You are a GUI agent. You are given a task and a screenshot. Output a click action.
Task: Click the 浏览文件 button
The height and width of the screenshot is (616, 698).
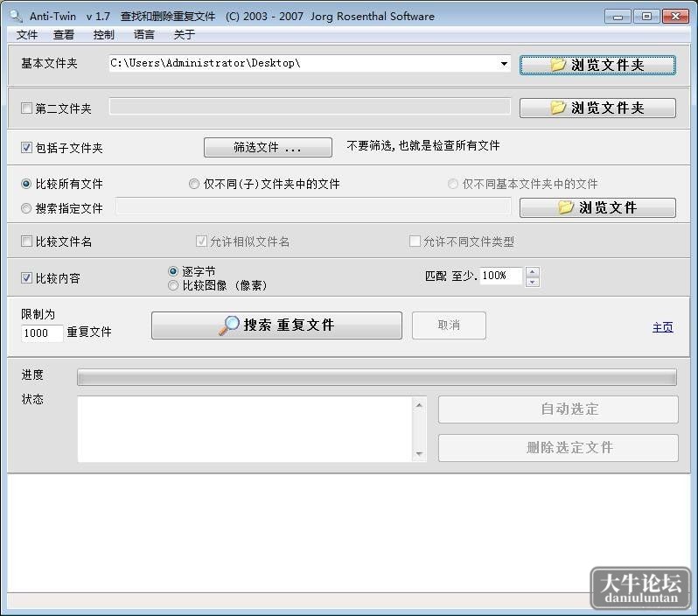[597, 207]
